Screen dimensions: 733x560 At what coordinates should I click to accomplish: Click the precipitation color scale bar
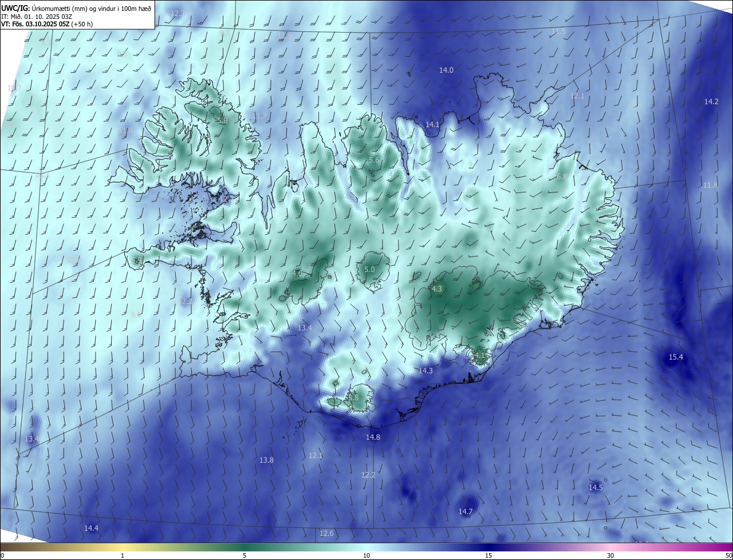[366, 547]
